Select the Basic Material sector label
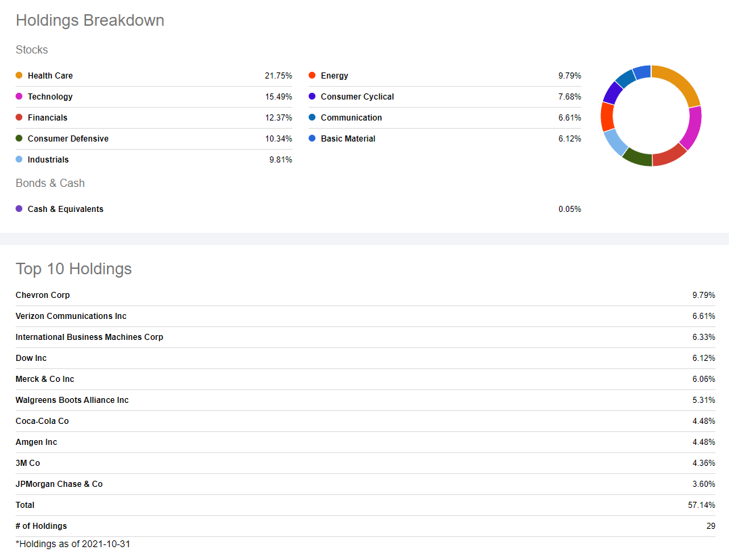The image size is (729, 560). pyautogui.click(x=348, y=139)
